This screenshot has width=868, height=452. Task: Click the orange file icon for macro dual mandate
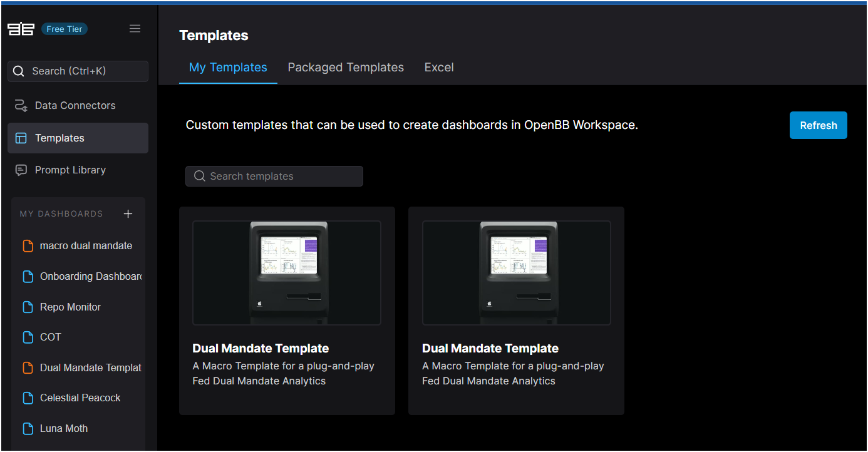[28, 246]
